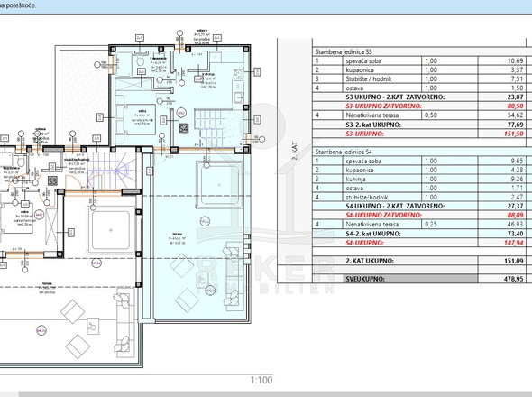532x397 pixels.
Task: Select the winding staircase in unit S3
Action: pos(111,171)
